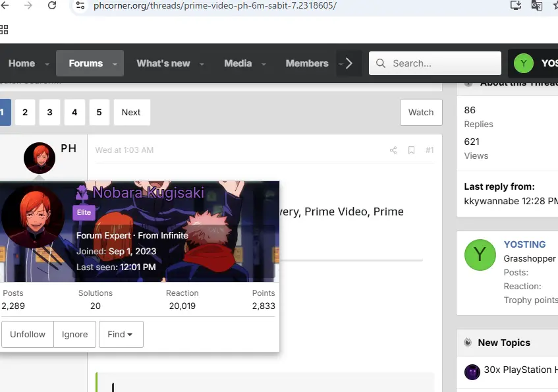This screenshot has width=558, height=392.
Task: Bookmark post #1 with the bookmark icon
Action: click(x=411, y=150)
